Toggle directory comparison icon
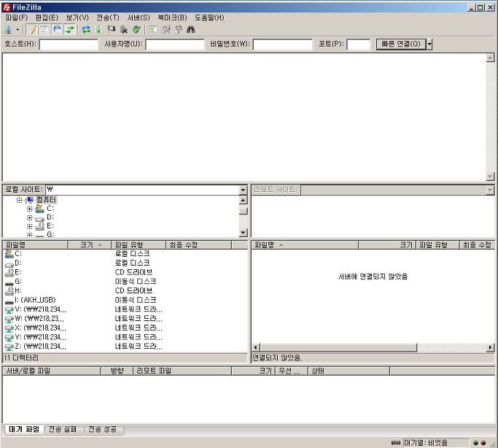The width and height of the screenshot is (498, 448). 166,29
